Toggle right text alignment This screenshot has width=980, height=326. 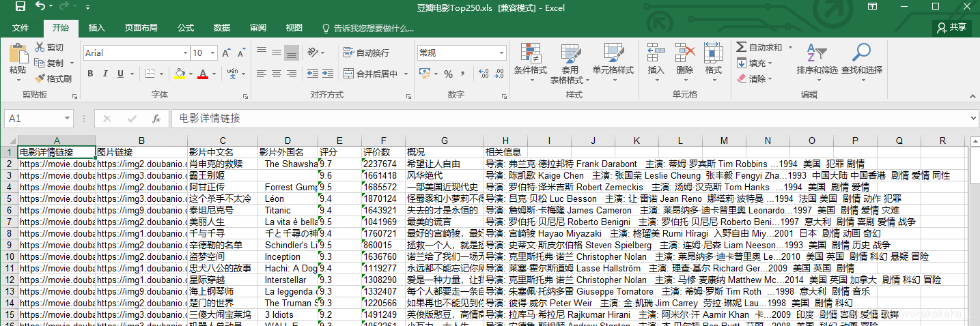click(x=292, y=74)
